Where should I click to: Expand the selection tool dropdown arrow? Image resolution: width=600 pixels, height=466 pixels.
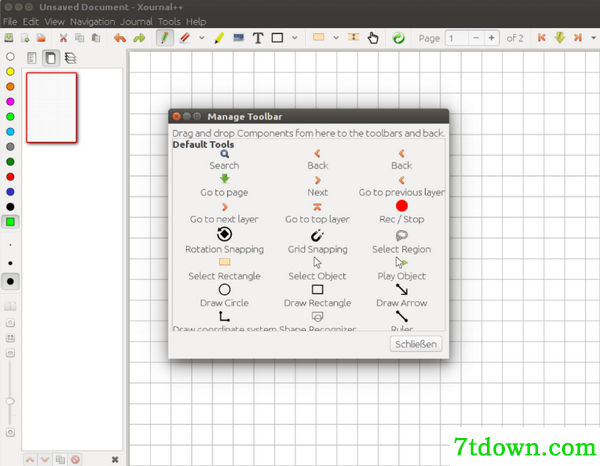(336, 38)
